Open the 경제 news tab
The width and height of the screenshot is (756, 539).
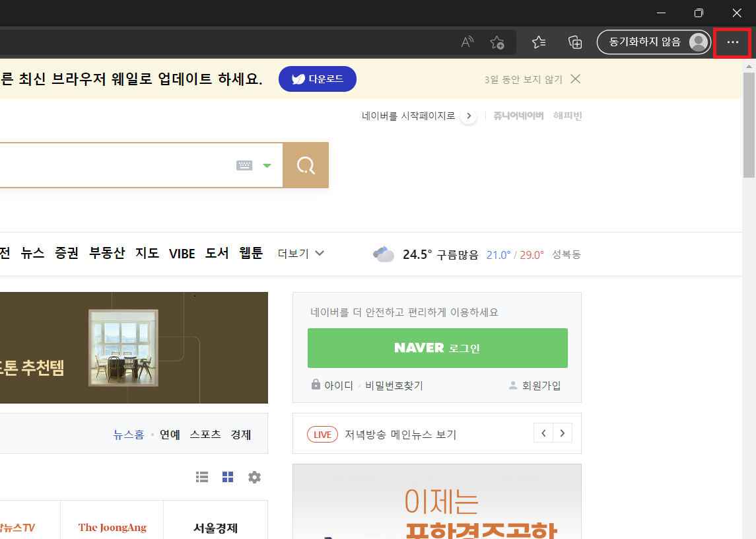click(240, 435)
